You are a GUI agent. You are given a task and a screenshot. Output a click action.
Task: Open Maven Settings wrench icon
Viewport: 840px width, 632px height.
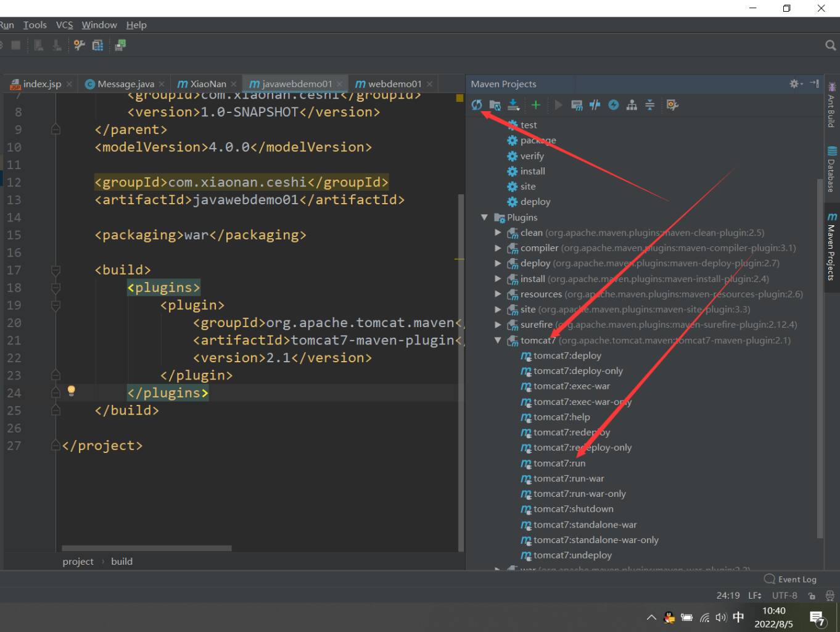click(x=672, y=105)
